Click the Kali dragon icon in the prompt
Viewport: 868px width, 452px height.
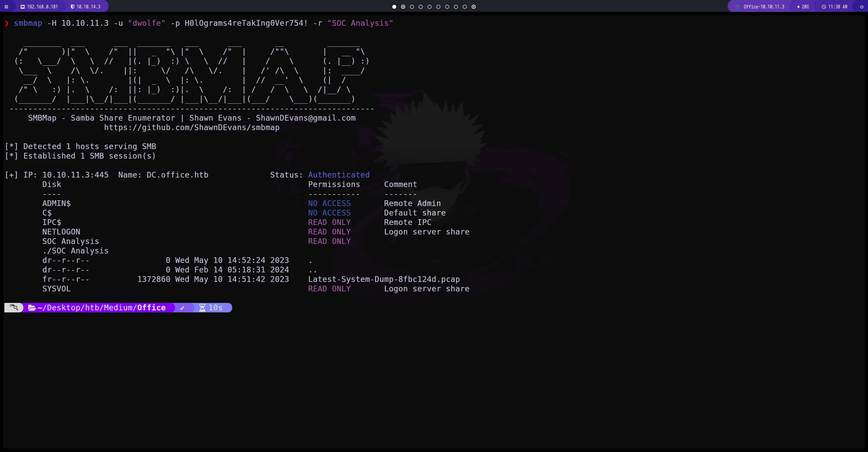(x=14, y=308)
